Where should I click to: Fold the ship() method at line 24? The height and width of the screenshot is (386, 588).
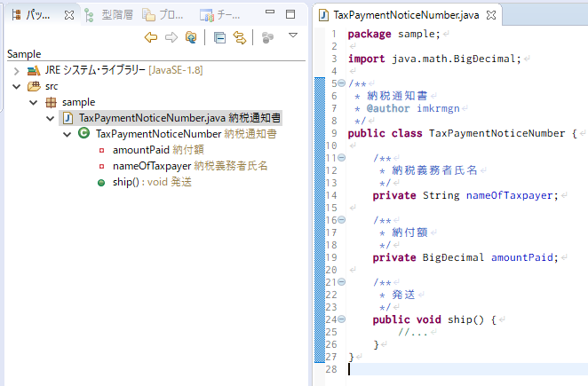click(341, 319)
